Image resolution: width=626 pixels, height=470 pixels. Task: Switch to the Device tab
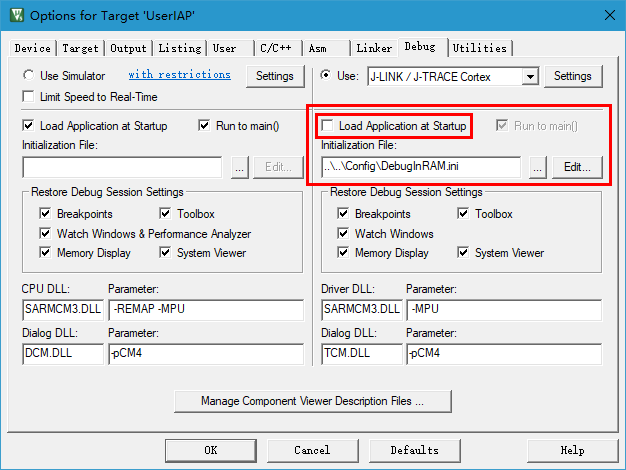33,48
